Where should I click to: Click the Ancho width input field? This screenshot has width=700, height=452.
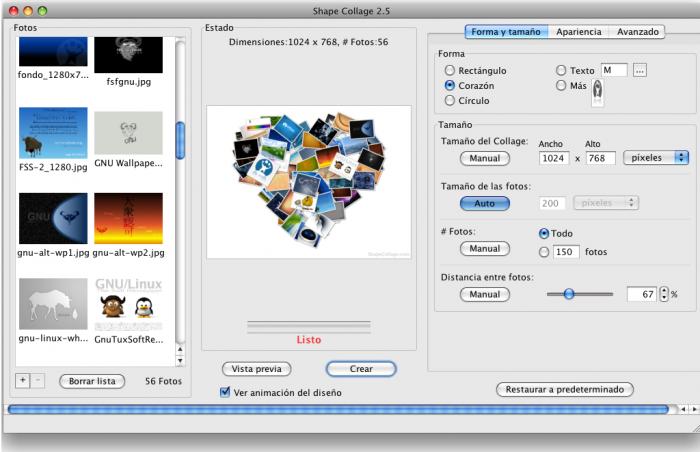pyautogui.click(x=552, y=158)
